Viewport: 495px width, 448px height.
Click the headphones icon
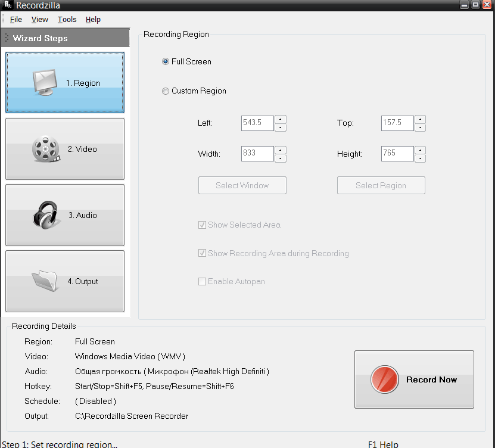coord(45,215)
